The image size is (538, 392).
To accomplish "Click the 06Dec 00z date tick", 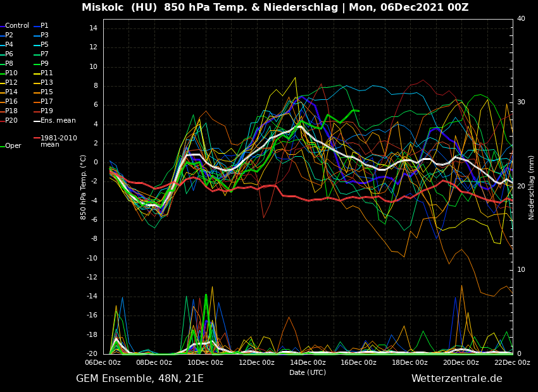I will point(103,362).
